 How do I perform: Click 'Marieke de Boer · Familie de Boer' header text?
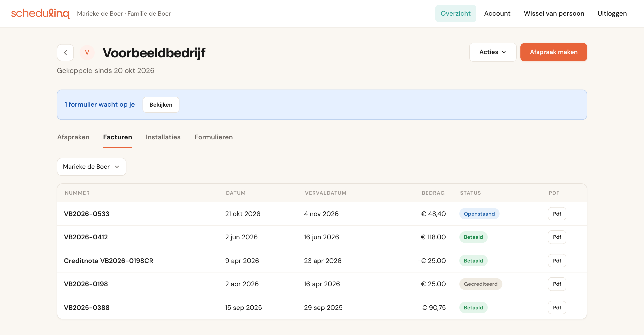pyautogui.click(x=124, y=14)
